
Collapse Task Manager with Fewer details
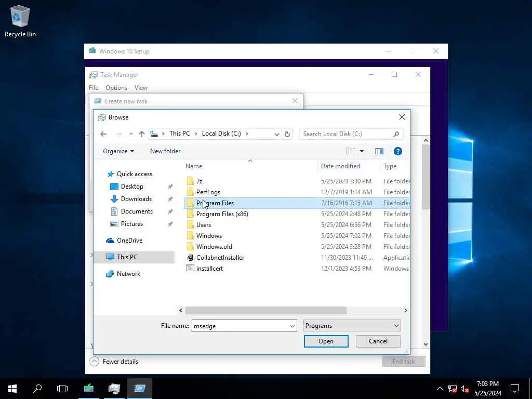(114, 362)
